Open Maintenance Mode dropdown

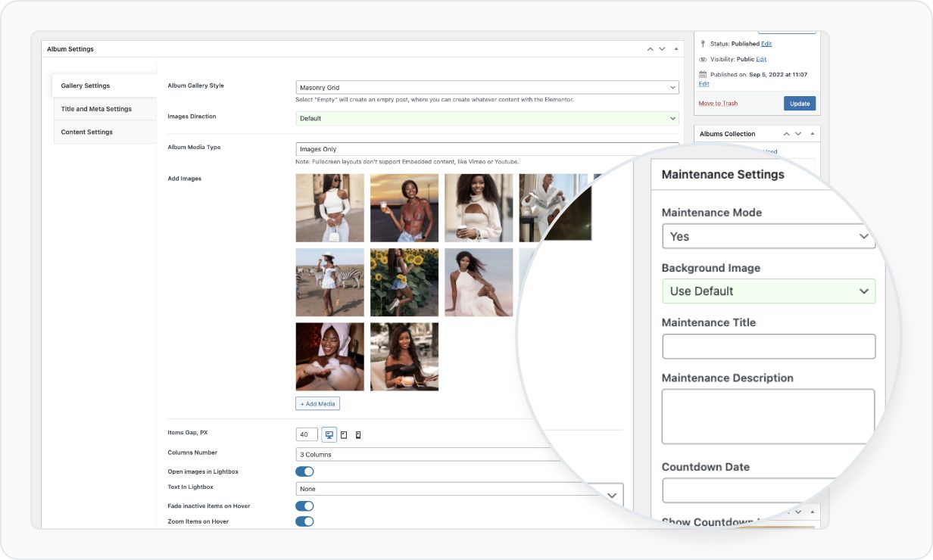click(769, 236)
